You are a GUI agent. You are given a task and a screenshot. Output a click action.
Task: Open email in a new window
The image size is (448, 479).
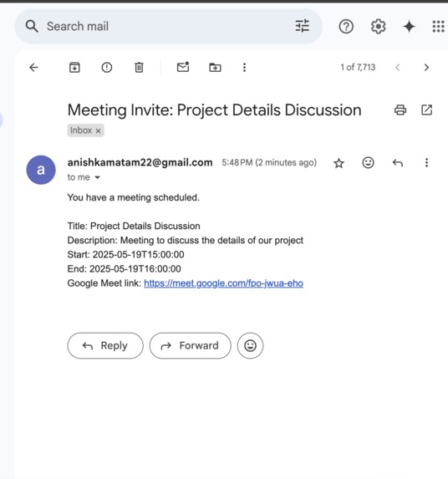426,110
